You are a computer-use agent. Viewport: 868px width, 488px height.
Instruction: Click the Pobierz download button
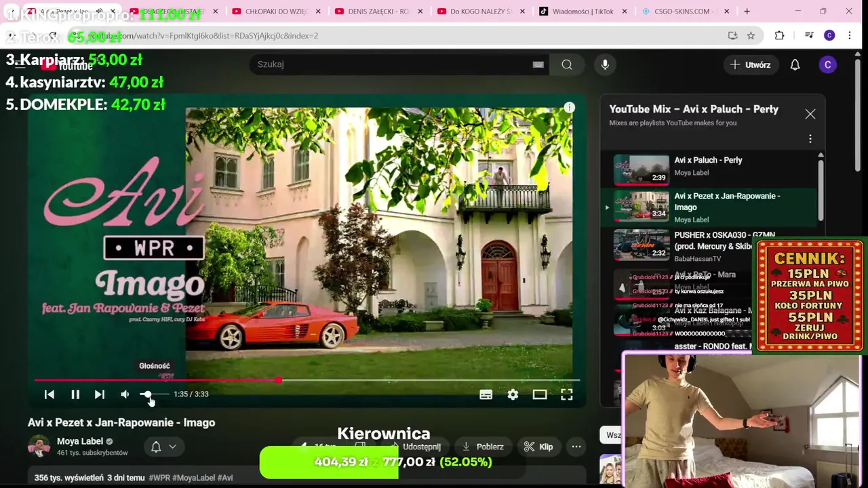tap(482, 447)
